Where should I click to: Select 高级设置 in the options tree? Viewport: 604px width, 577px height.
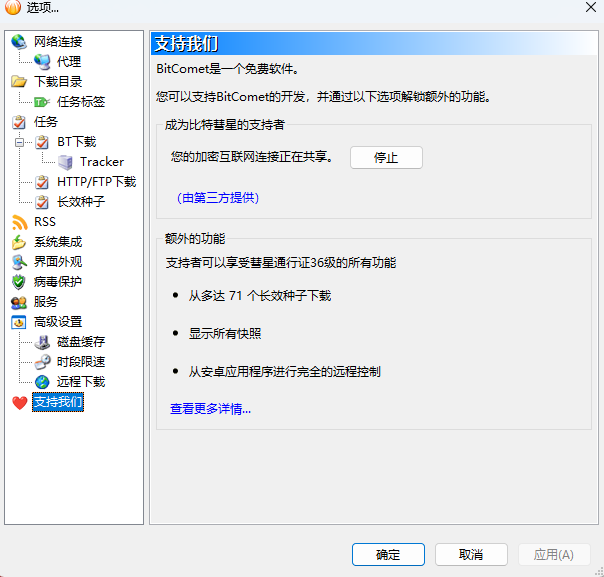58,322
